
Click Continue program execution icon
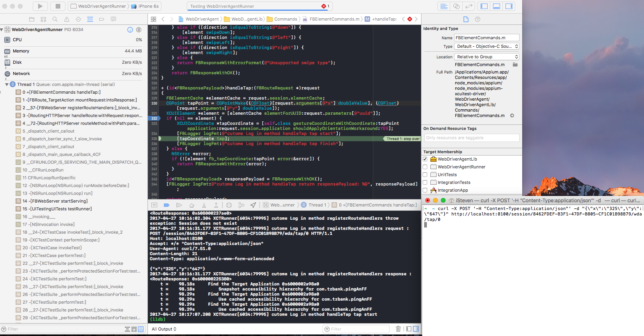click(179, 205)
